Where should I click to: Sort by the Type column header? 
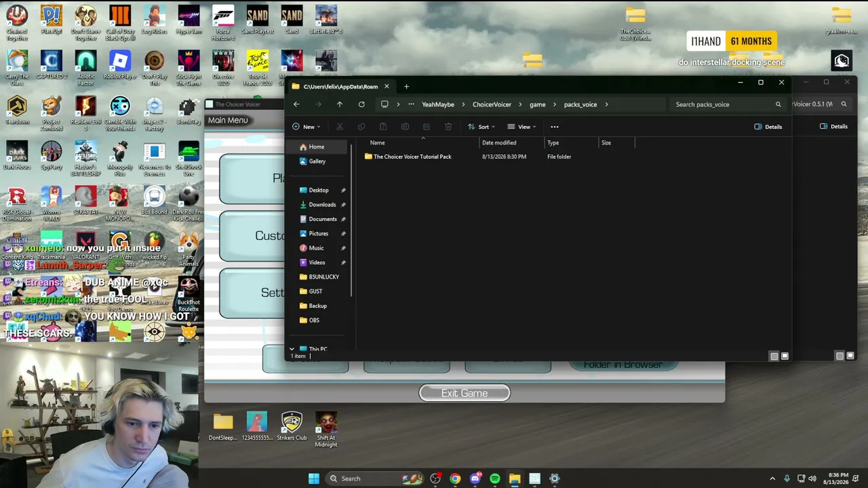(x=553, y=143)
